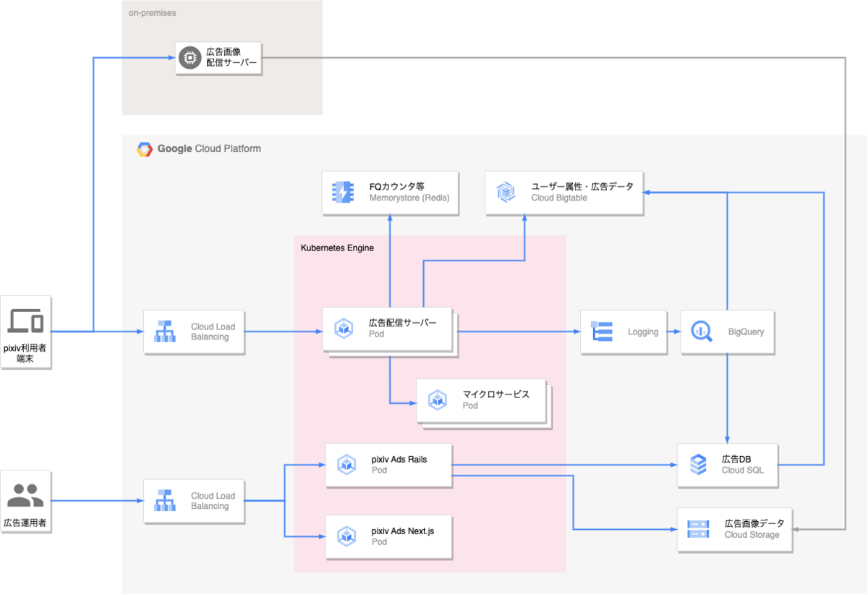This screenshot has width=868, height=595.
Task: Click the pixiv利用者端末 caption
Action: pos(25,353)
